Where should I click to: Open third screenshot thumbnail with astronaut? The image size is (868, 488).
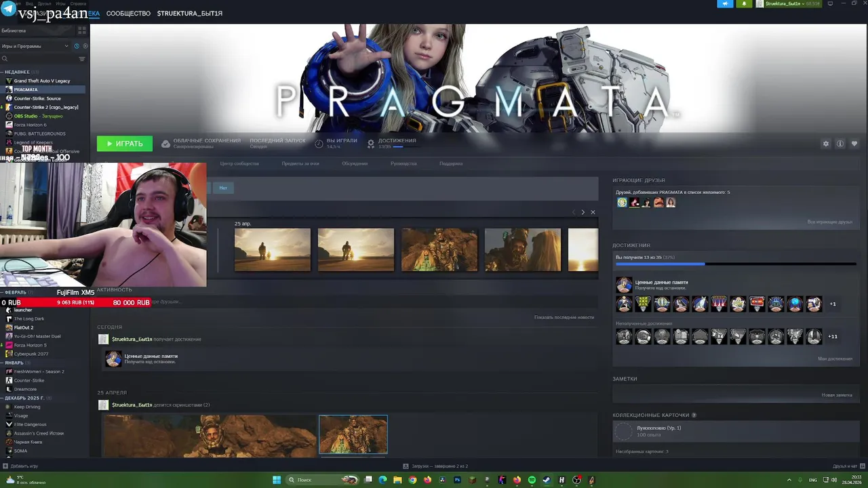tap(439, 250)
